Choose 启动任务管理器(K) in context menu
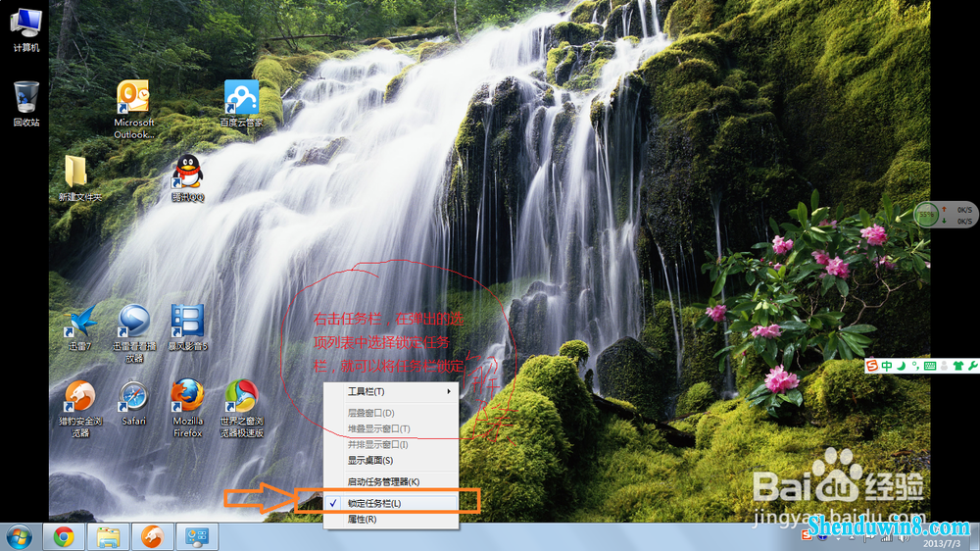The image size is (980, 551). 391,481
